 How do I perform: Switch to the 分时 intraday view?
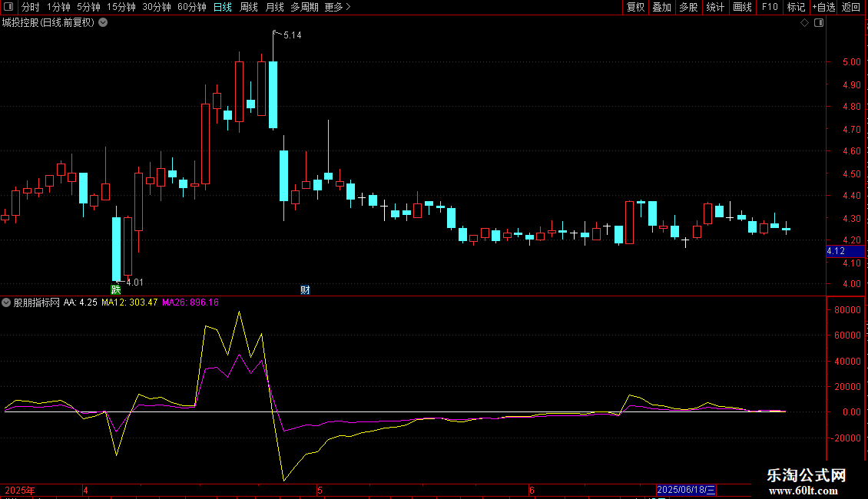[x=31, y=7]
